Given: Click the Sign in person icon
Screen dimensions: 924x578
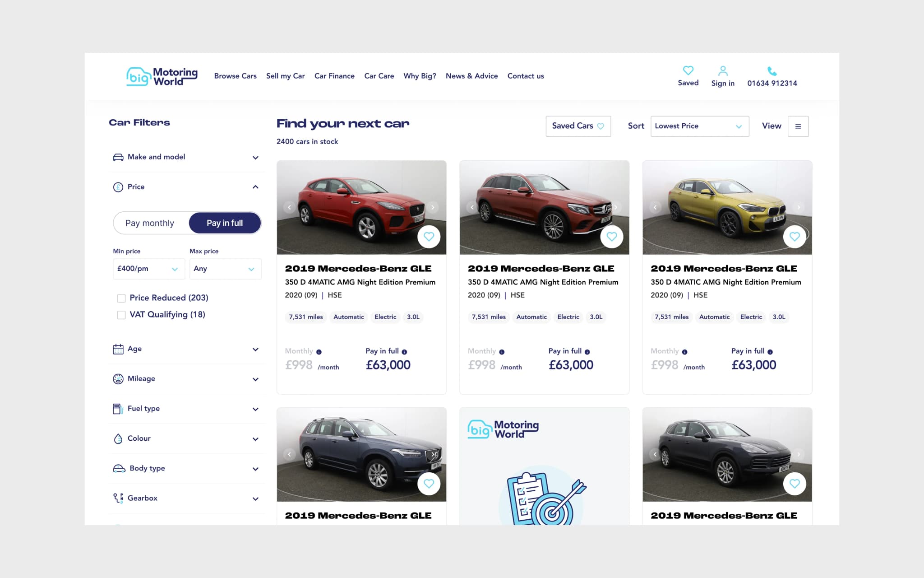Looking at the screenshot, I should pyautogui.click(x=722, y=71).
